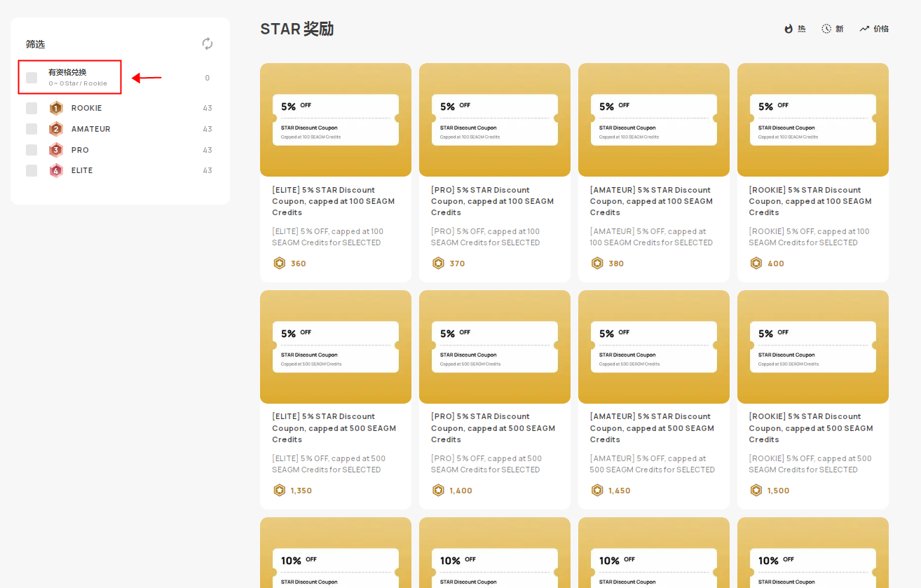Check the ELITE tier filter
The height and width of the screenshot is (588, 921).
point(32,170)
